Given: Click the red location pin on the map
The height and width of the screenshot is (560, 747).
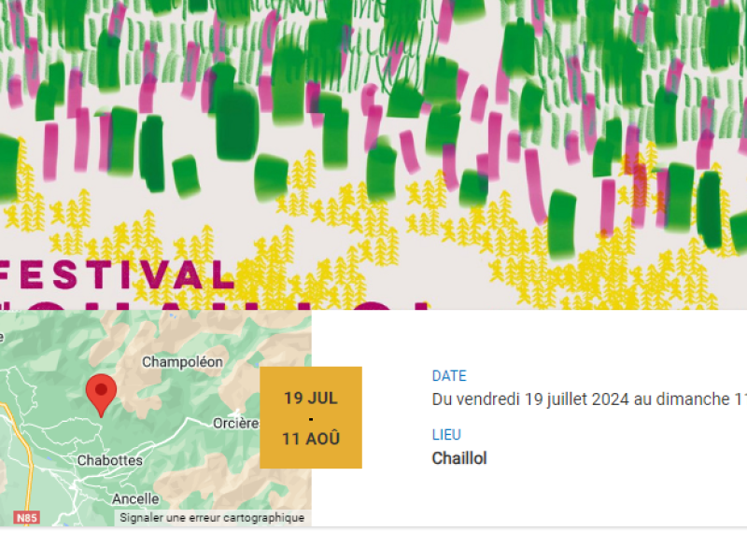Looking at the screenshot, I should (x=101, y=394).
